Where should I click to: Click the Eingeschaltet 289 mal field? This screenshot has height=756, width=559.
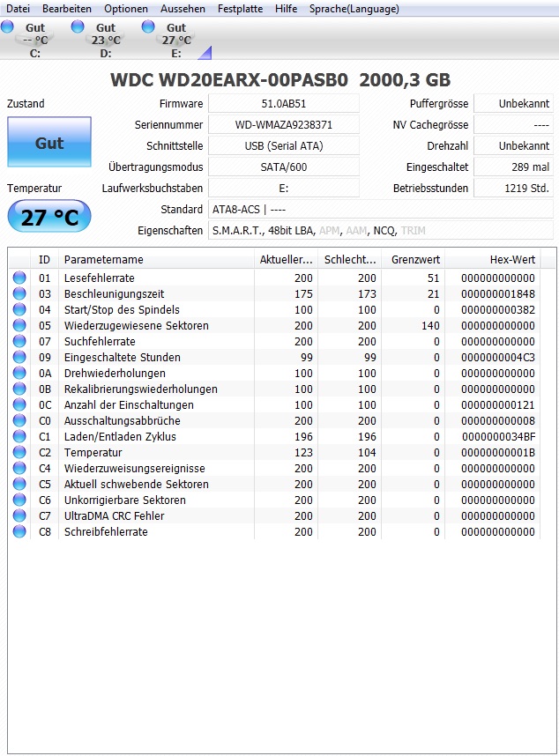(514, 167)
